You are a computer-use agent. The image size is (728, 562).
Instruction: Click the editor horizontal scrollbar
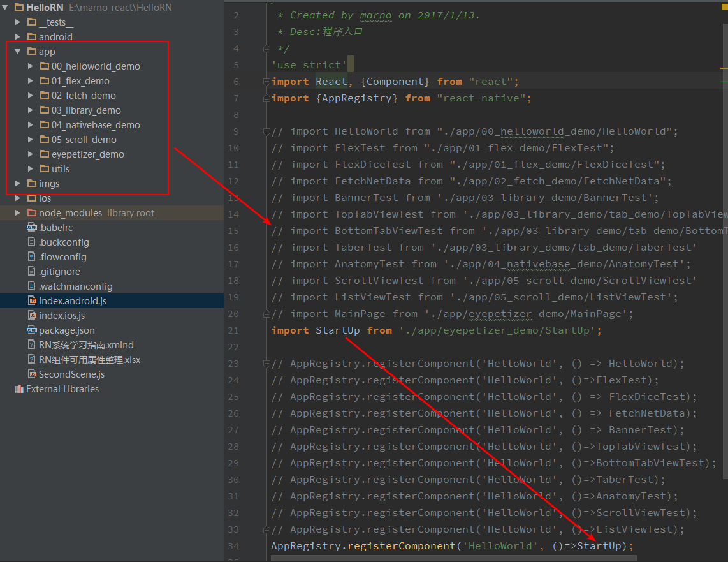(x=454, y=558)
